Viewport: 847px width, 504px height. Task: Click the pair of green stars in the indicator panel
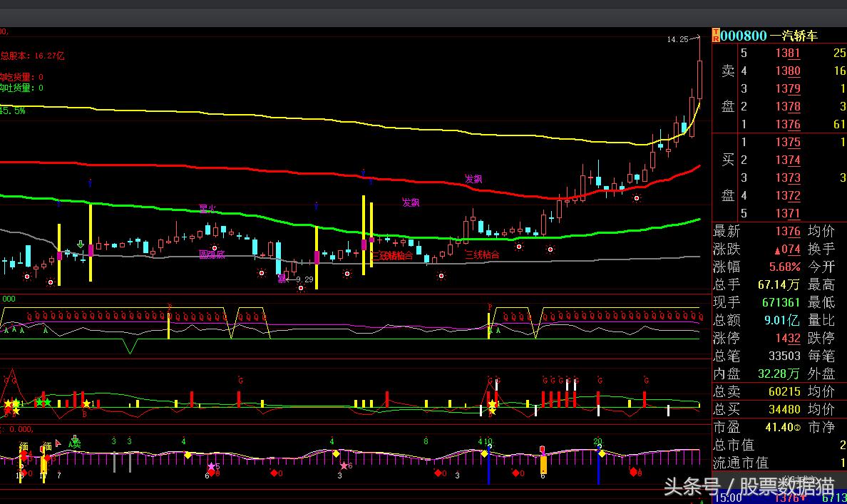pos(43,403)
